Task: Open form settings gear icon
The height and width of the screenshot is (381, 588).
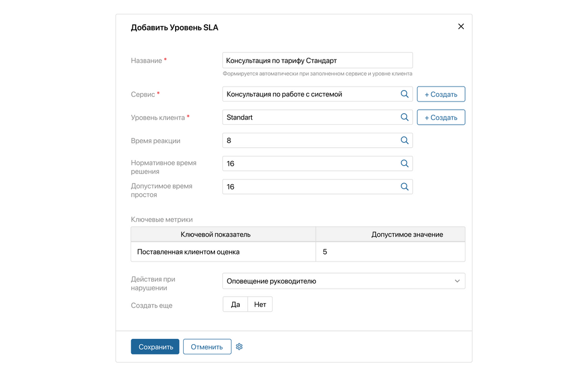Action: tap(239, 346)
